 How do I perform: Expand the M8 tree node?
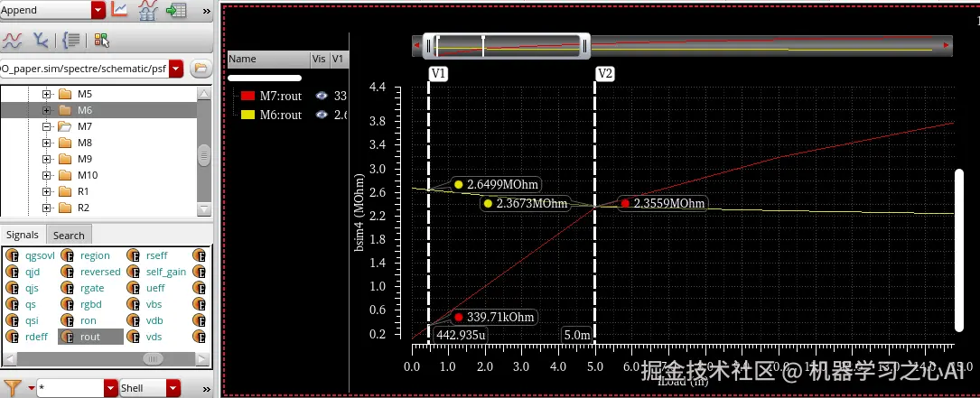point(46,143)
